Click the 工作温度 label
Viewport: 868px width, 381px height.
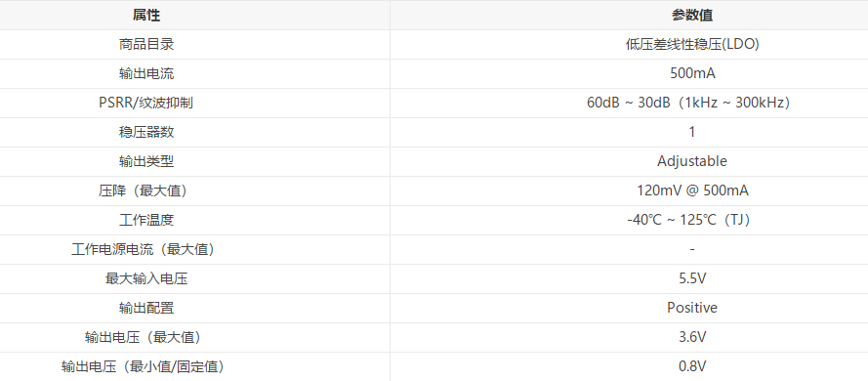tap(146, 221)
